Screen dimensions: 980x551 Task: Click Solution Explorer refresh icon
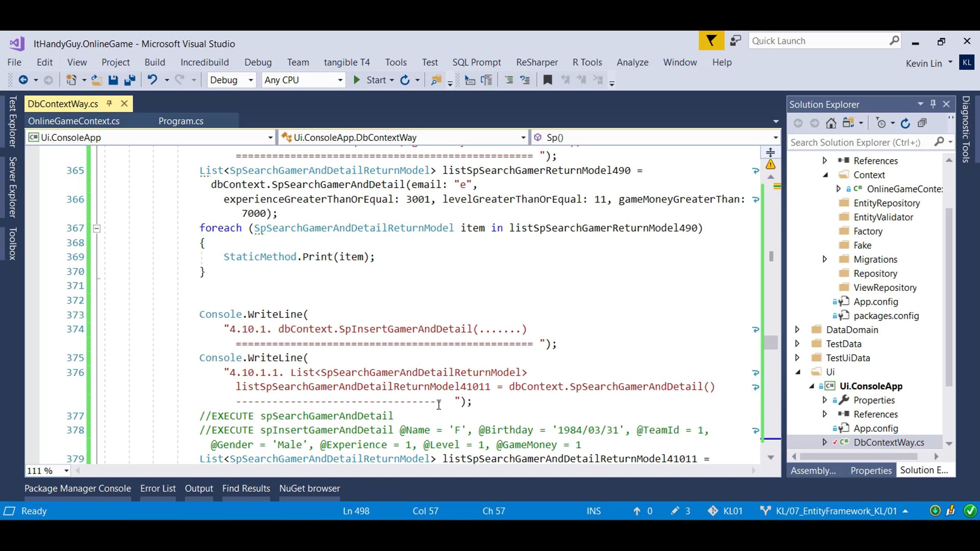click(905, 123)
